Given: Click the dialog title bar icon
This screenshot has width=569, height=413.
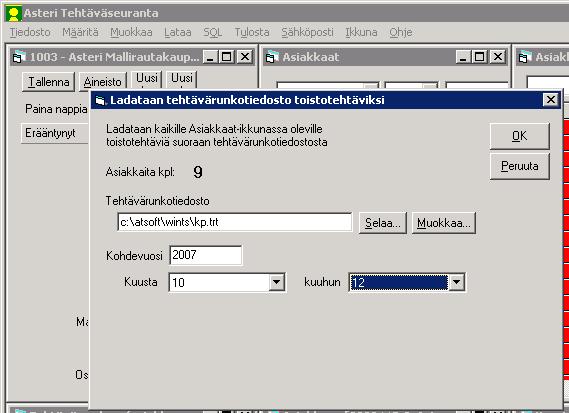Looking at the screenshot, I should click(100, 100).
